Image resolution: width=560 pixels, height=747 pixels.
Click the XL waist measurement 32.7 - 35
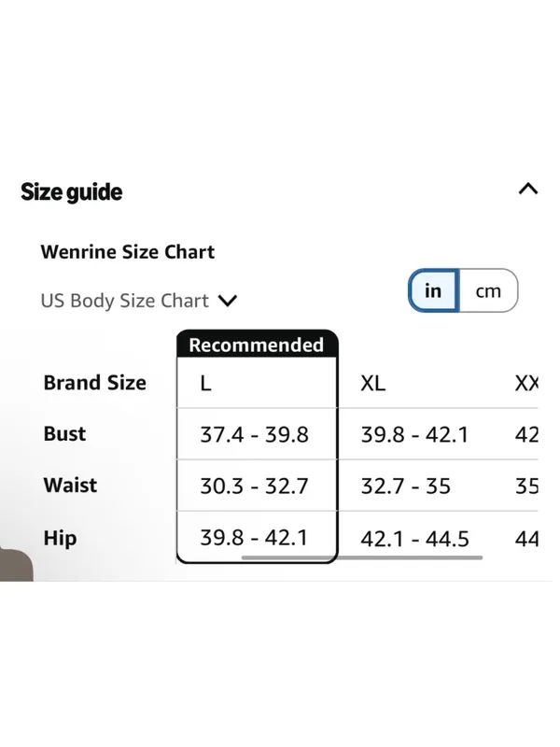(406, 486)
